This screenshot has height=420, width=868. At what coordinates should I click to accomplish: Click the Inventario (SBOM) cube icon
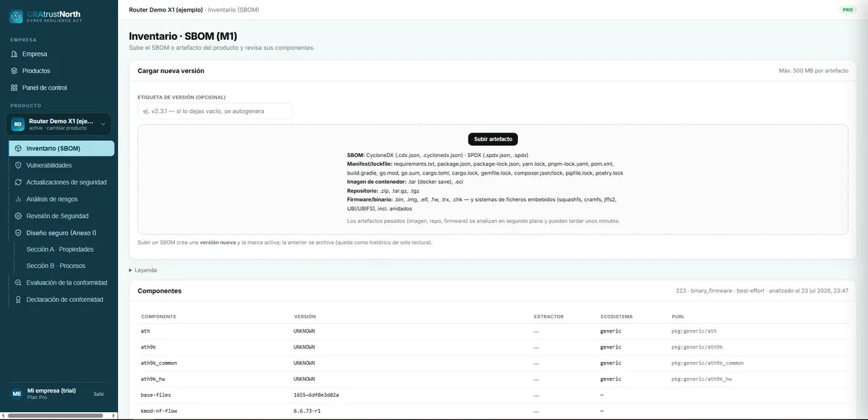(19, 148)
